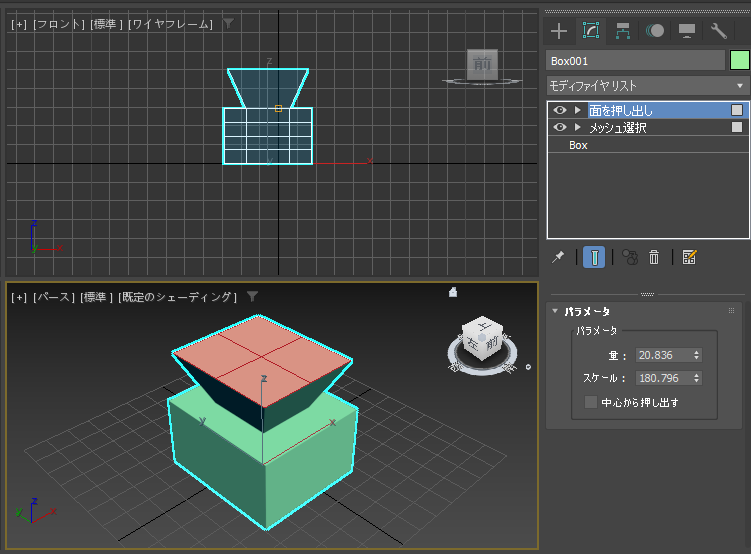Open the Utilities wrench panel tab
The height and width of the screenshot is (554, 751).
click(x=718, y=31)
